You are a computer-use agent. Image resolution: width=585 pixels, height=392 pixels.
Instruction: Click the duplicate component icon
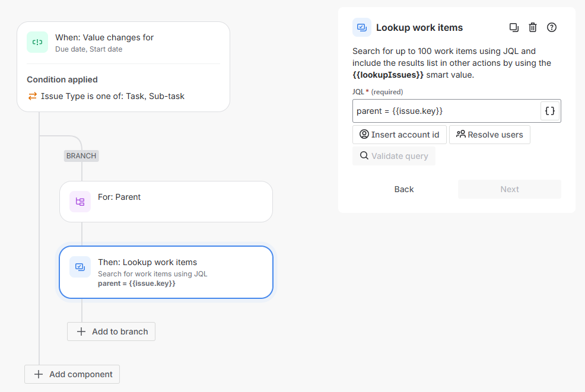tap(514, 27)
